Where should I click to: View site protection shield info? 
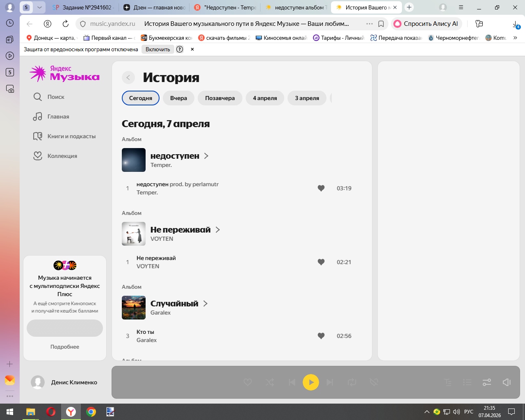coord(82,24)
